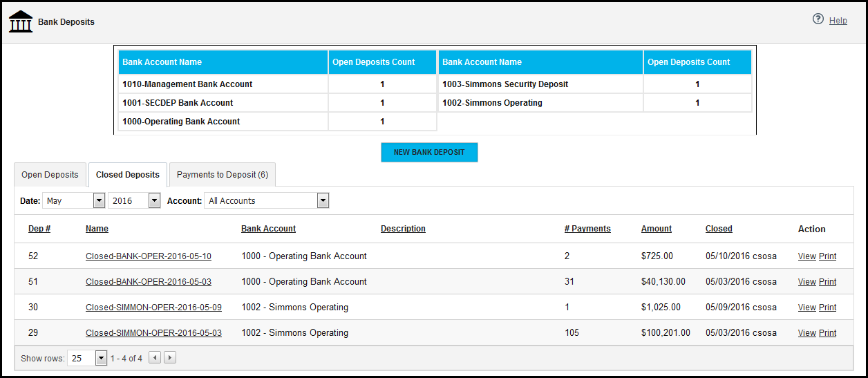The width and height of the screenshot is (868, 378).
Task: Click the $100,201.00 amount cell
Action: 666,333
